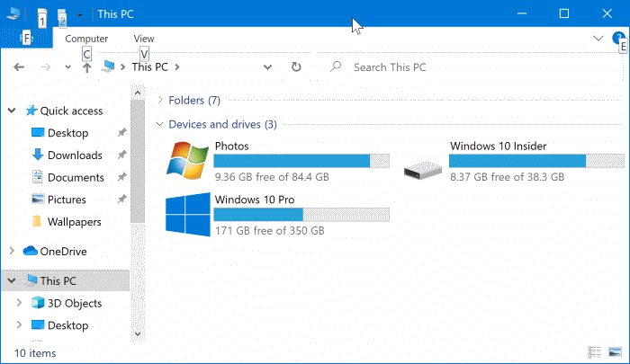Click the Windows 10 Insider drive name
Screen dimensions: 630x364
click(x=499, y=146)
